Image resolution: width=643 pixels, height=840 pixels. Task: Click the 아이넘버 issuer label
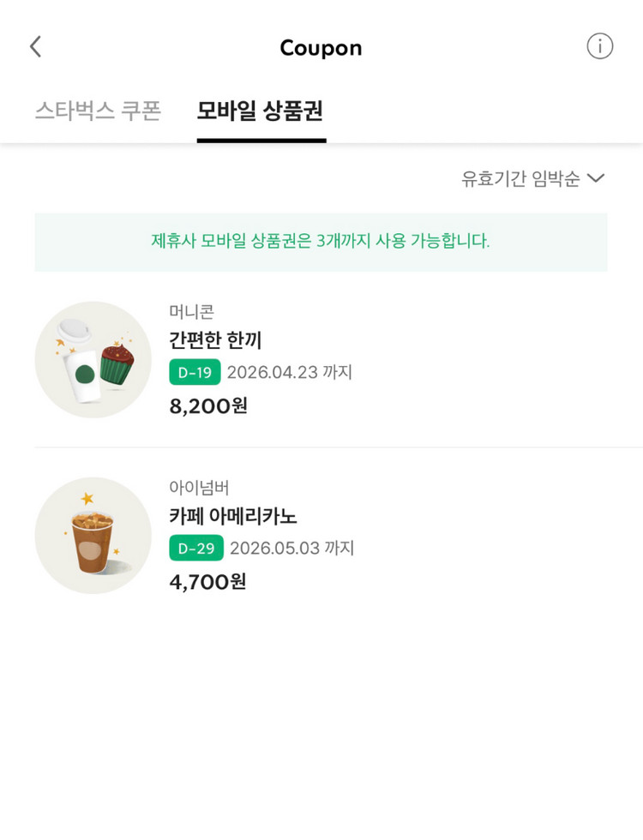pyautogui.click(x=199, y=488)
